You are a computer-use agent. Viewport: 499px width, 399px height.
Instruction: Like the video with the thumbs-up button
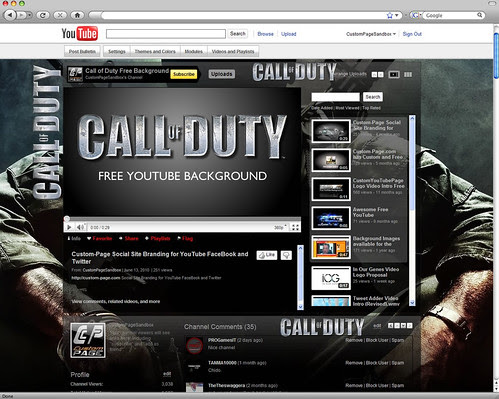click(x=267, y=255)
